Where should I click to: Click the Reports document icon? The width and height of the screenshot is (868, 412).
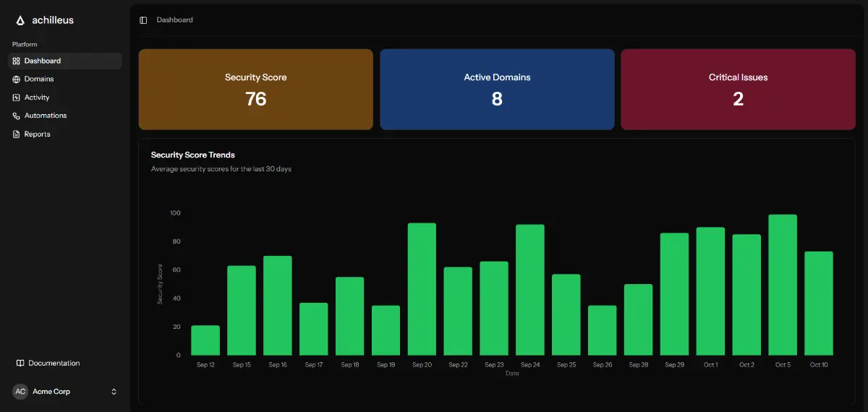(17, 134)
